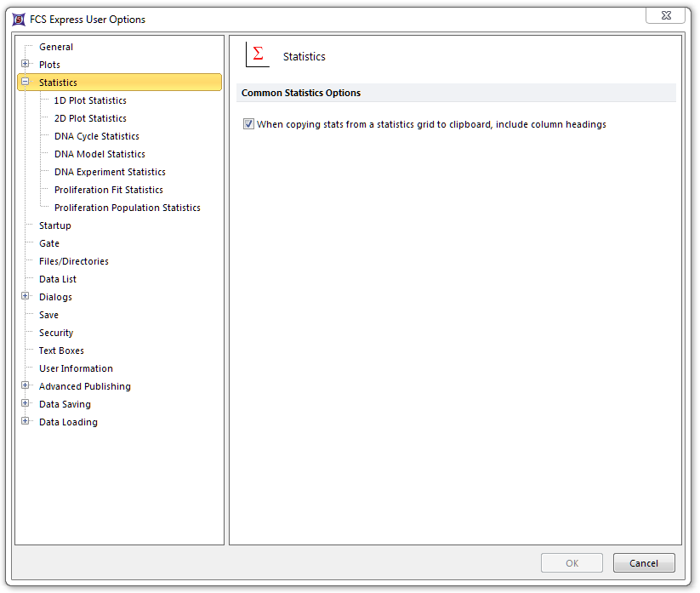This screenshot has height=593, width=700.
Task: Select 1D Plot Statistics item
Action: click(x=90, y=100)
